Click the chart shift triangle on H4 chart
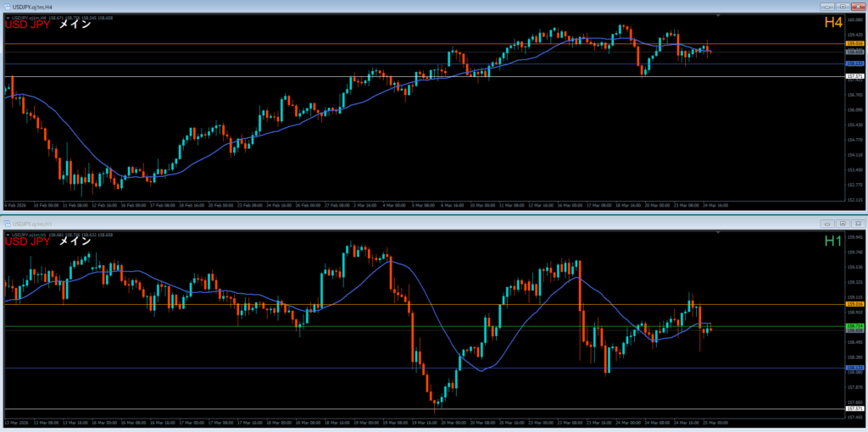This screenshot has height=432, width=868. pos(720,16)
